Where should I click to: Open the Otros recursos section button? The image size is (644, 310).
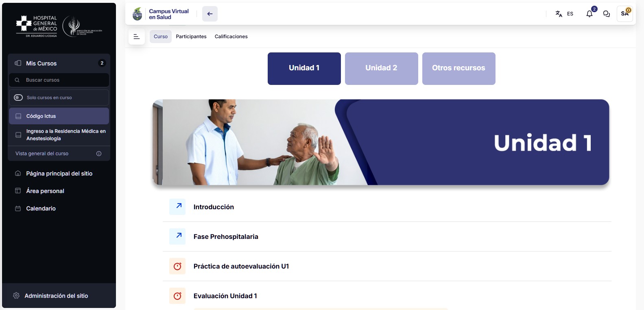459,68
